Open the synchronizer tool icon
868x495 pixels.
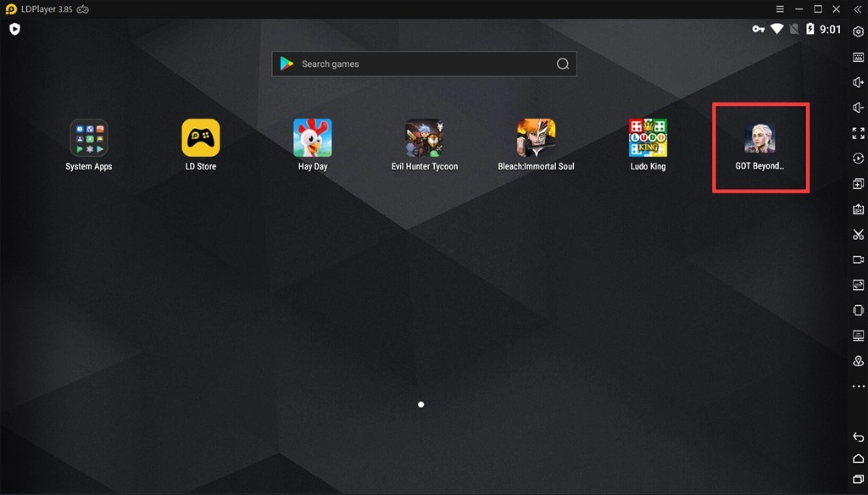tap(858, 285)
